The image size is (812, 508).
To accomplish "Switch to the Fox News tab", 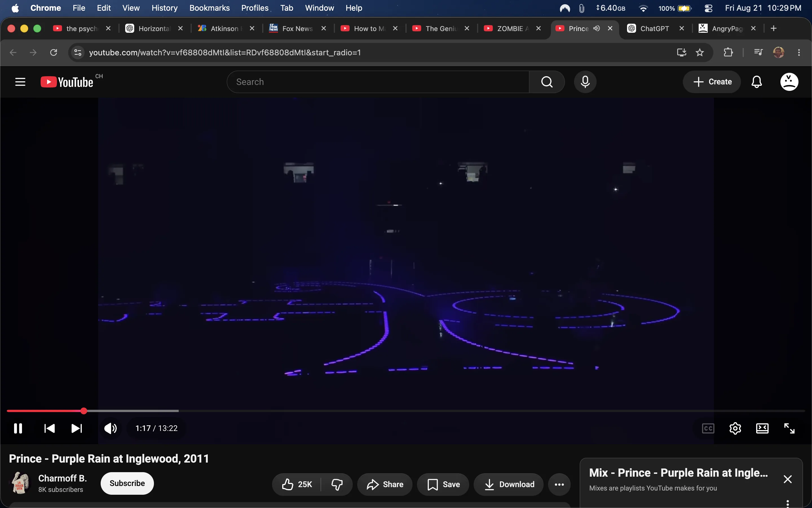I will pyautogui.click(x=297, y=29).
